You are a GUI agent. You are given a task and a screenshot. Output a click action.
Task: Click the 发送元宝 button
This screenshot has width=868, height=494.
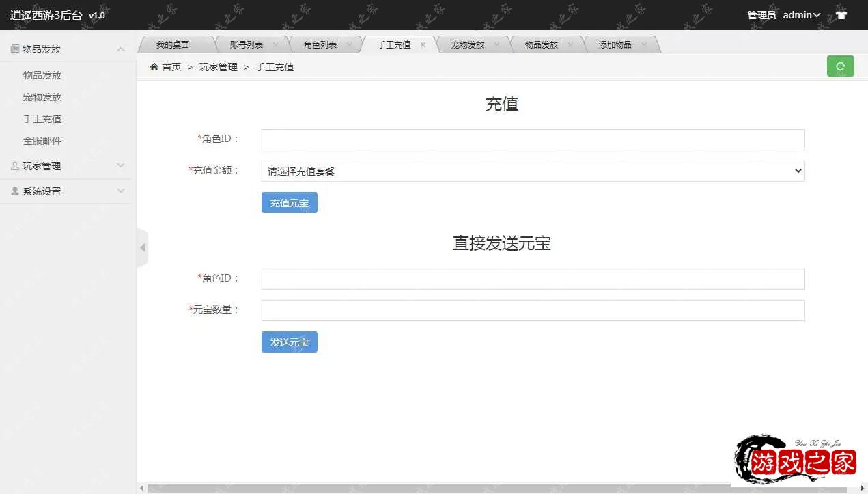pyautogui.click(x=289, y=342)
